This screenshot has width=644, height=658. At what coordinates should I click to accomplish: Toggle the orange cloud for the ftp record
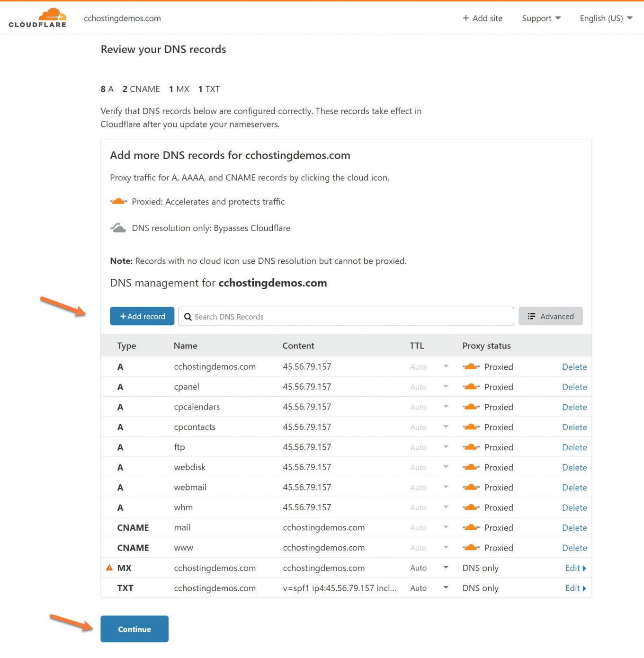click(471, 447)
